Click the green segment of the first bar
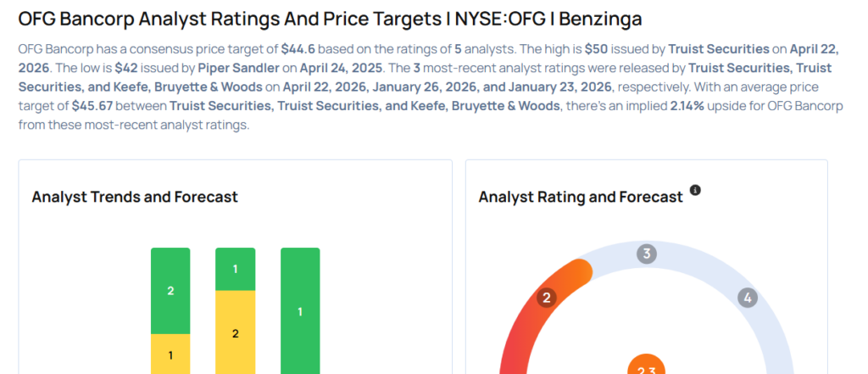868x374 pixels. click(170, 290)
